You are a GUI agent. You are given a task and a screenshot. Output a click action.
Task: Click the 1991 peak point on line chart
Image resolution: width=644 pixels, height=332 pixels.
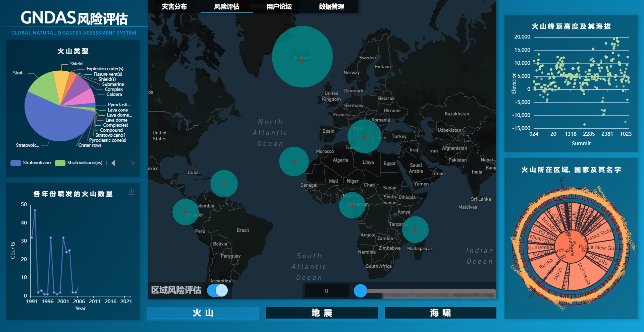coord(35,210)
